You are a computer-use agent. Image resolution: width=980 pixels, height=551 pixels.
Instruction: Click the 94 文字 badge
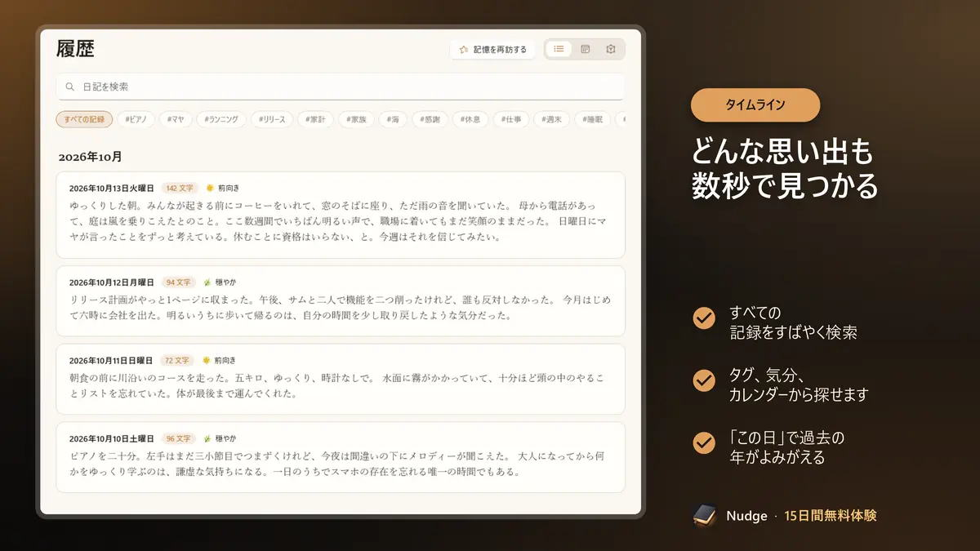pos(177,282)
